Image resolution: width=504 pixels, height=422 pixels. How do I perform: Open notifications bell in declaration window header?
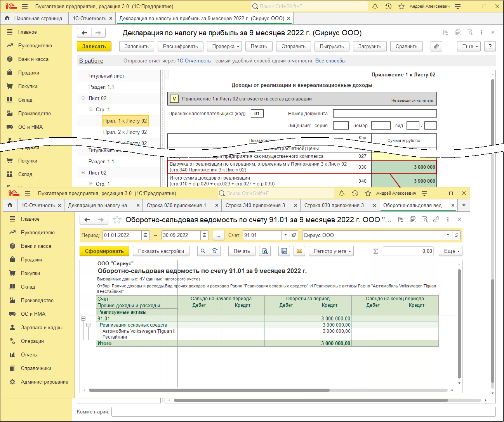point(375,6)
